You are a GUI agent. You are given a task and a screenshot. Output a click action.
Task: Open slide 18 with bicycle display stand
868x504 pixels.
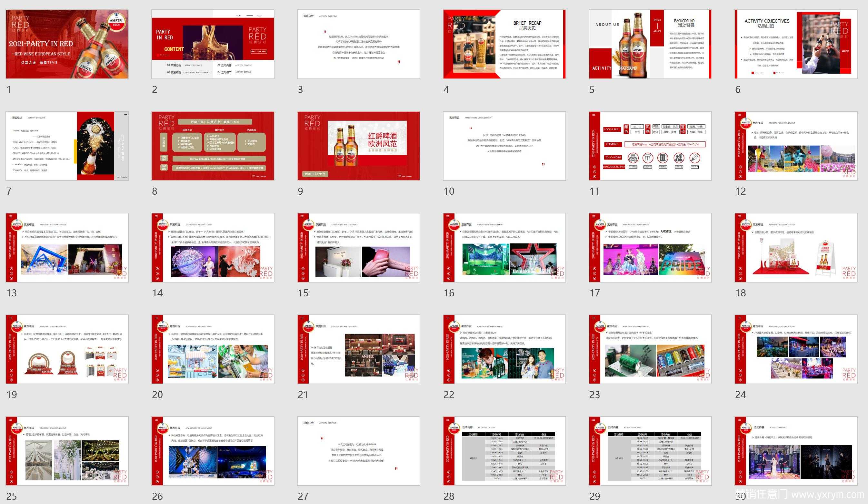click(796, 248)
